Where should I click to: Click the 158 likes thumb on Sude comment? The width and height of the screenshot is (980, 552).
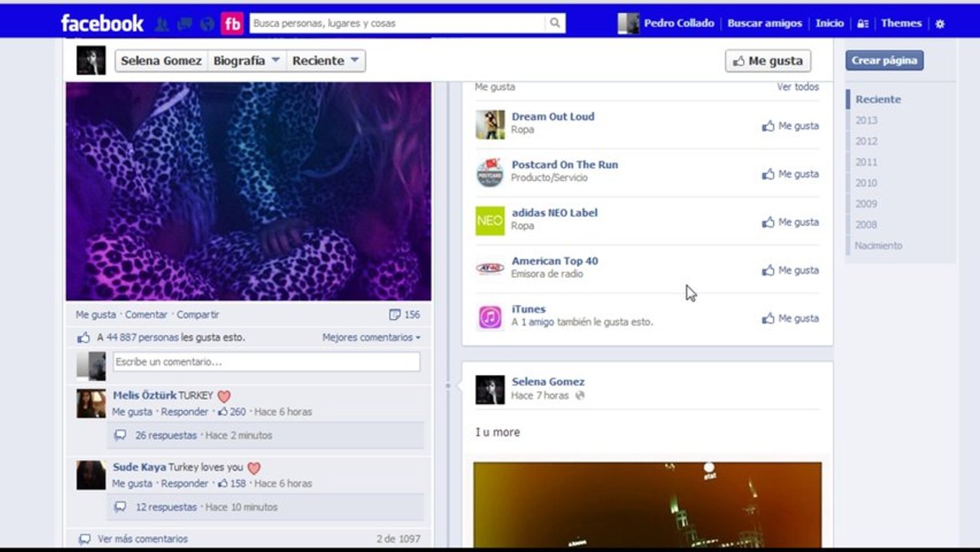pyautogui.click(x=223, y=484)
